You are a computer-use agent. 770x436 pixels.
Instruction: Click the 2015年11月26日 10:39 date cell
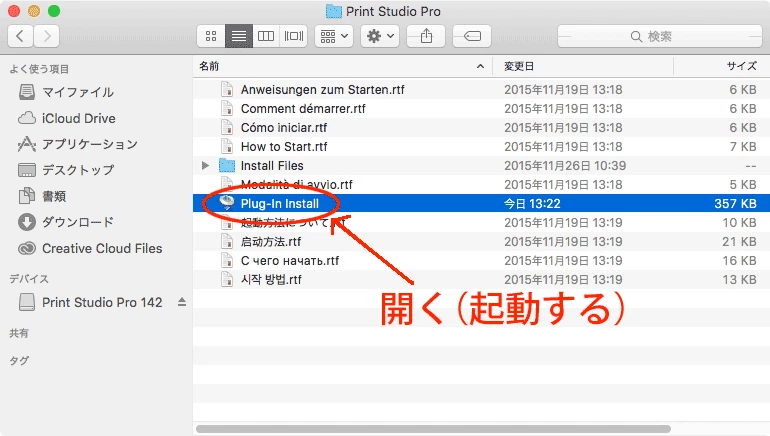(x=565, y=165)
